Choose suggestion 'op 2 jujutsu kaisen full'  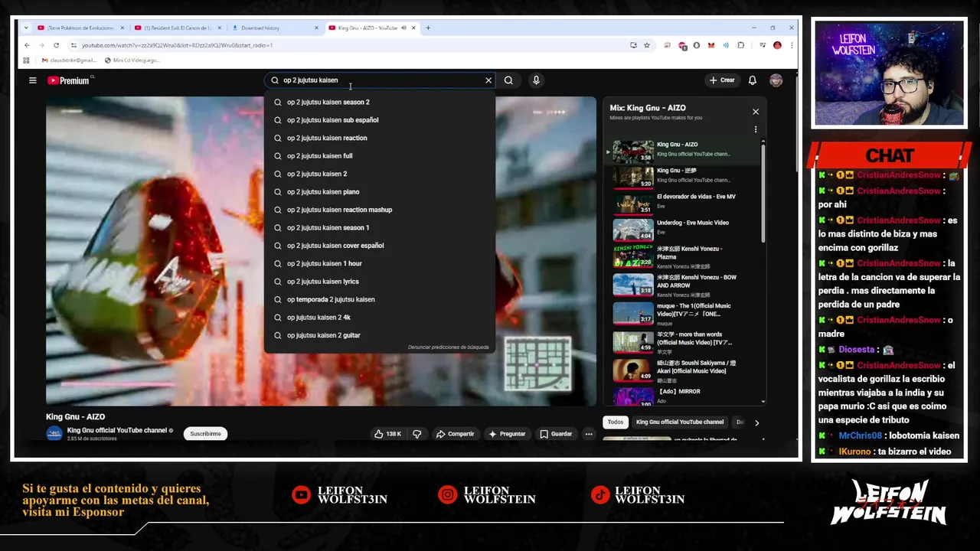[381, 156]
